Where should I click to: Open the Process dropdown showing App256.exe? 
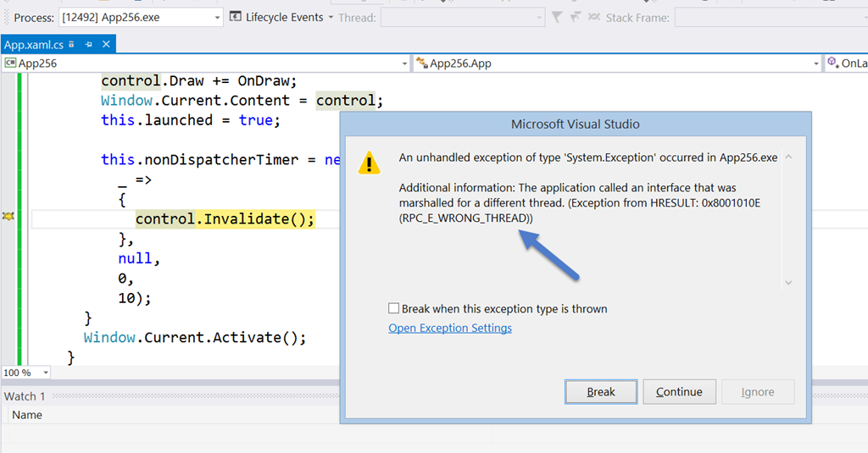coord(141,17)
